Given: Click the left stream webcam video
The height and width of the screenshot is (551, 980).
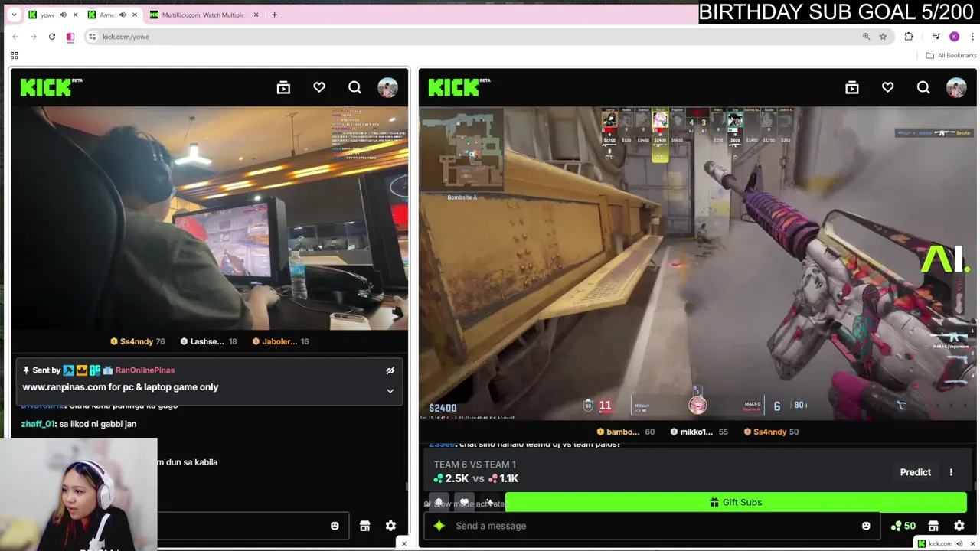Looking at the screenshot, I should tap(209, 218).
